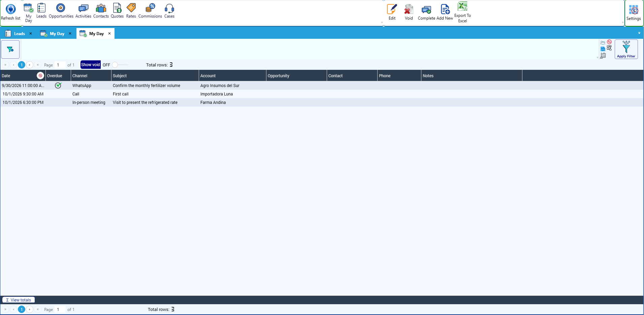644x315 pixels.
Task: Click the Refresh list icon
Action: [x=11, y=9]
